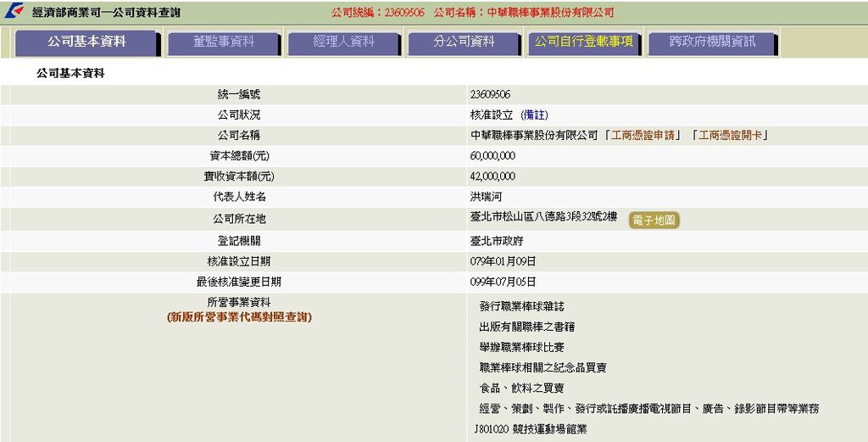Click the Ministry of Economic Affairs logo icon

(x=14, y=11)
